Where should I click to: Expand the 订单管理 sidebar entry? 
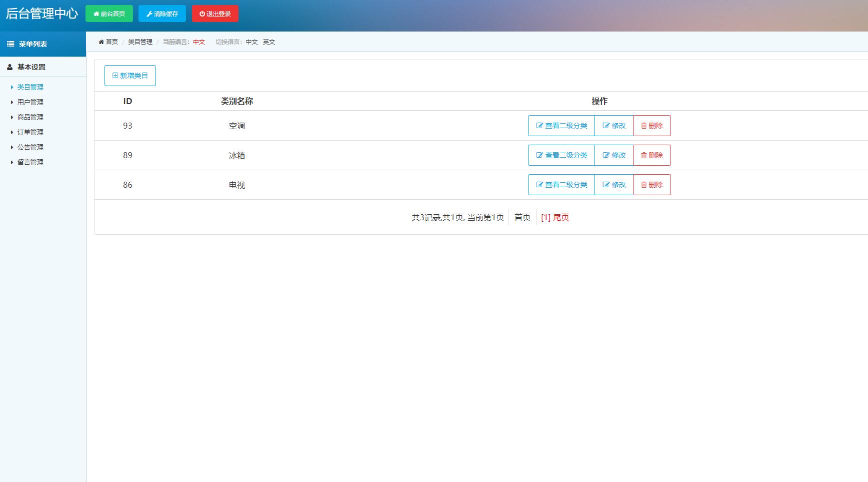click(x=30, y=132)
